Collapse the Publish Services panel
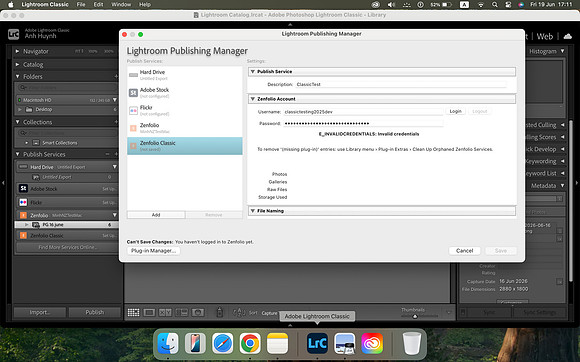 [x=17, y=154]
